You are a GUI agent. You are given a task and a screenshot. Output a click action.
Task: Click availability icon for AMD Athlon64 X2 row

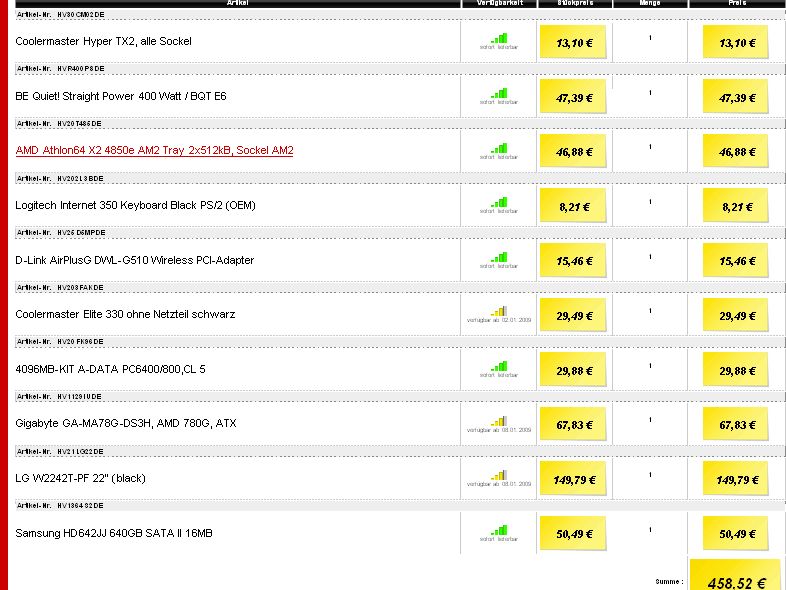(499, 148)
